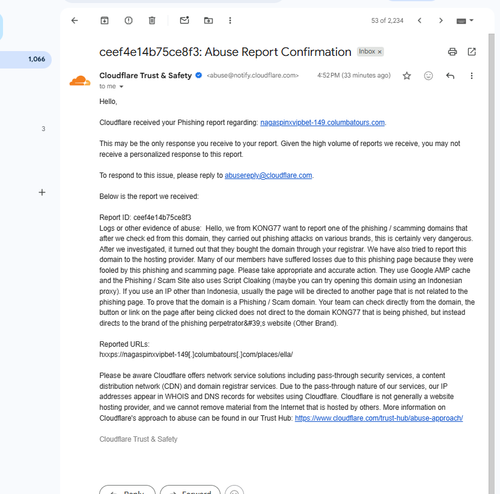Viewport: 500px width, 494px height.
Task: Click the gray Cloudflare Trust & Safety signature
Action: tap(138, 439)
